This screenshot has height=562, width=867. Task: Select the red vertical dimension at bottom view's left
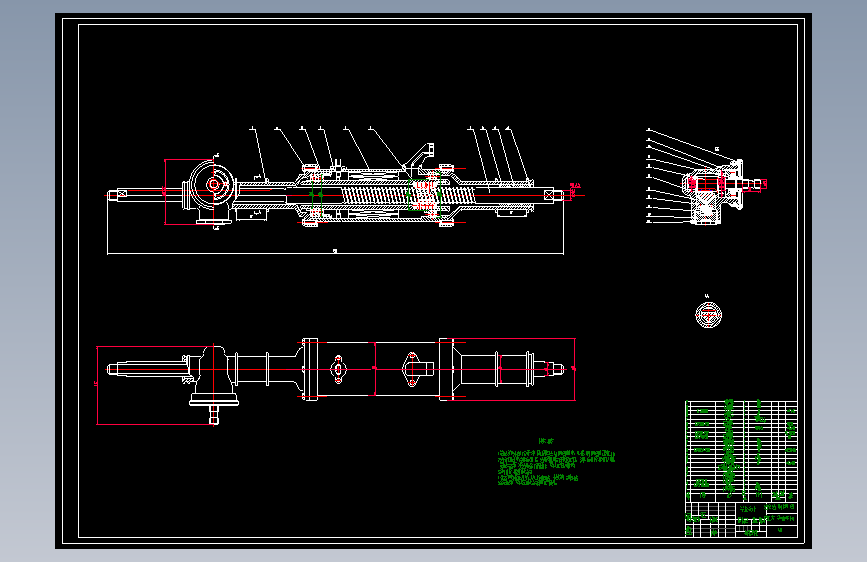click(97, 386)
